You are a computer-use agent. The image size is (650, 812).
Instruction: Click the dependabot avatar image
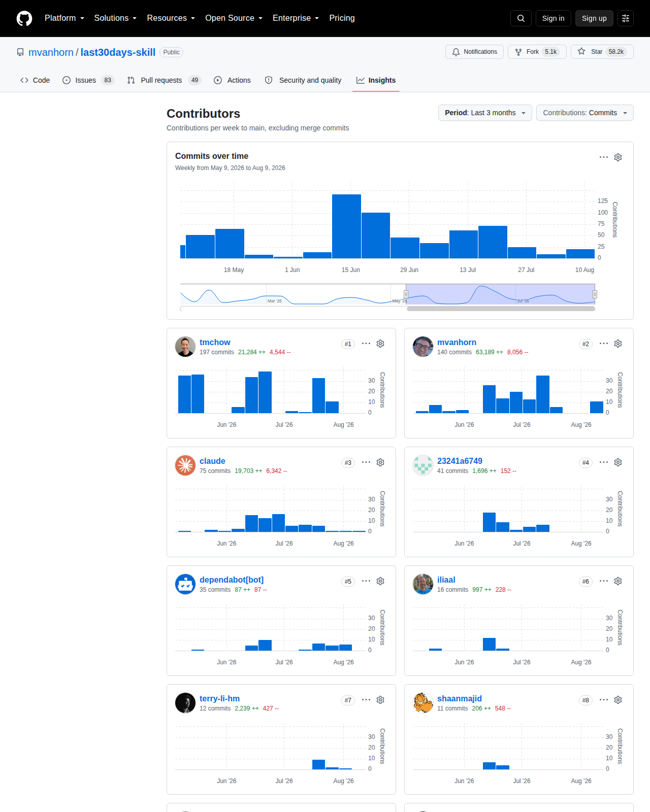(x=185, y=584)
